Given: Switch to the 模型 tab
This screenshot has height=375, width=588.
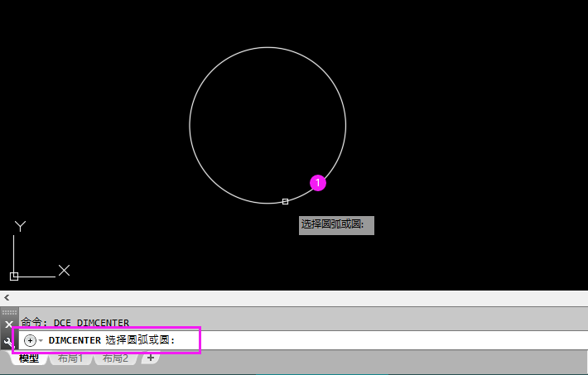Looking at the screenshot, I should click(x=29, y=358).
